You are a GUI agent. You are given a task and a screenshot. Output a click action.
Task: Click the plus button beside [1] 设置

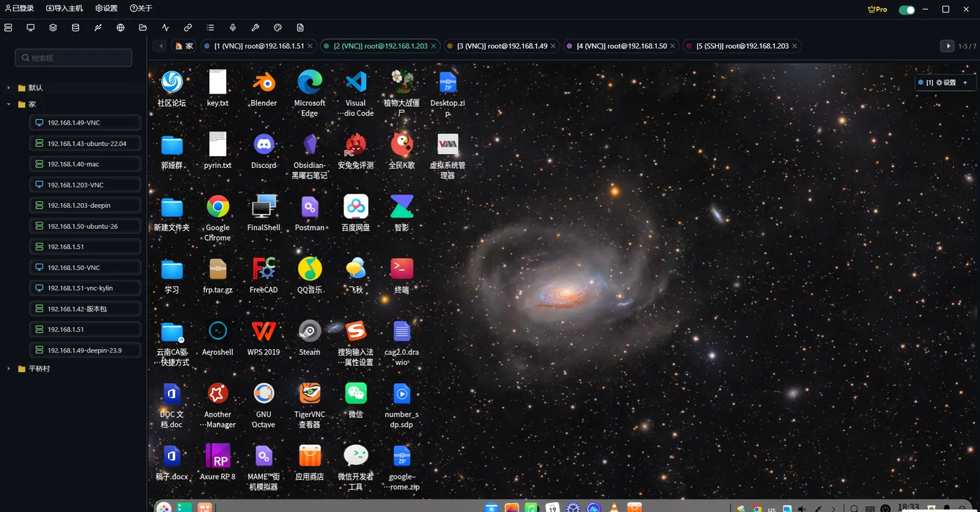click(x=965, y=83)
